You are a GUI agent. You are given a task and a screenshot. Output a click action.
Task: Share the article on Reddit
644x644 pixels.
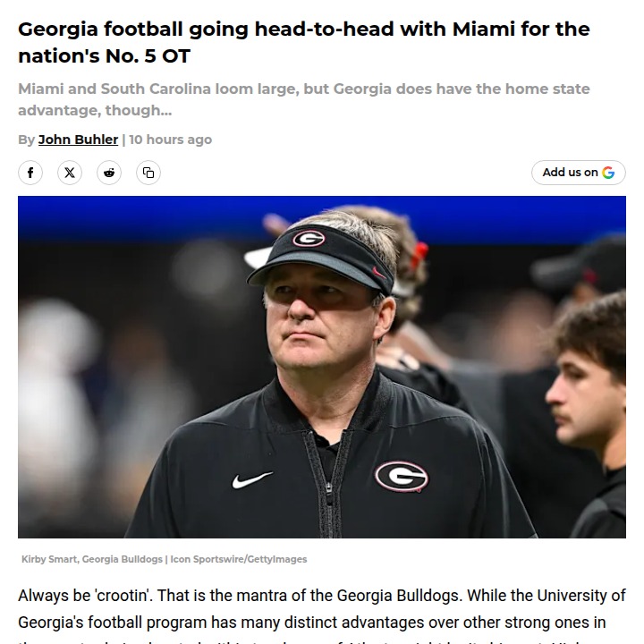tap(109, 173)
